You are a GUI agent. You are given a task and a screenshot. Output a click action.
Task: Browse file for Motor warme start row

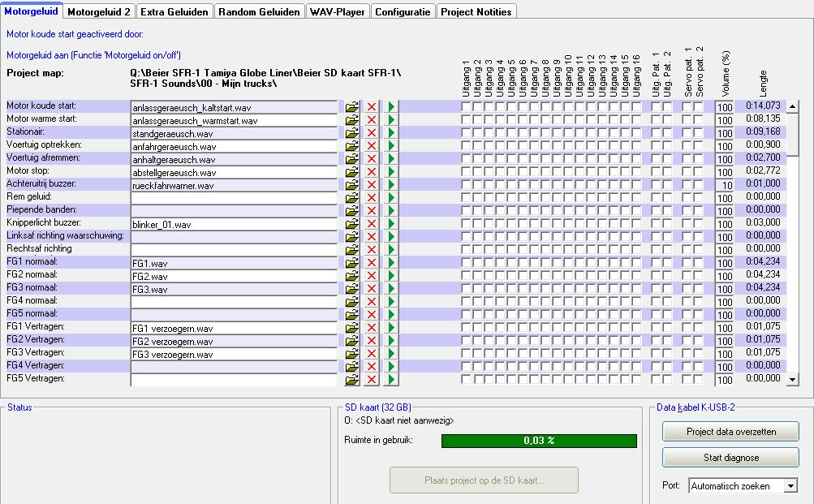click(352, 120)
